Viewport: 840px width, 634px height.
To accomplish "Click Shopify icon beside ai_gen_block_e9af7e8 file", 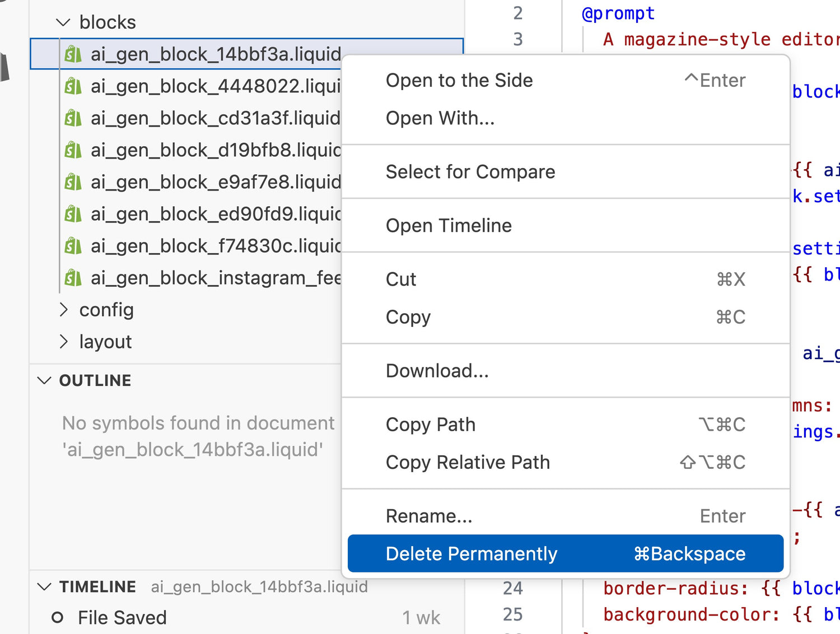I will click(73, 182).
